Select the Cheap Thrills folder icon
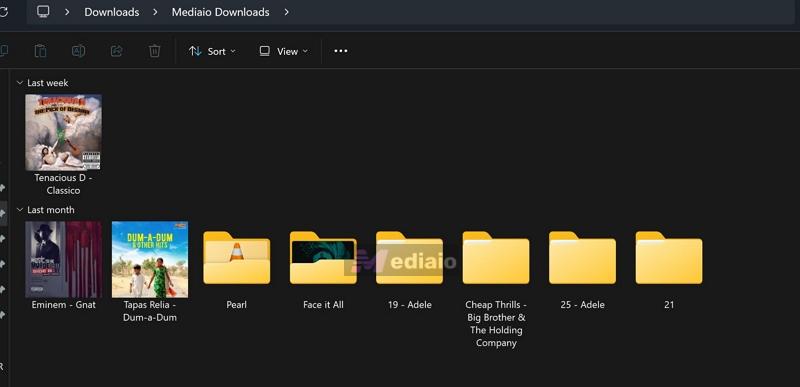 (x=496, y=257)
